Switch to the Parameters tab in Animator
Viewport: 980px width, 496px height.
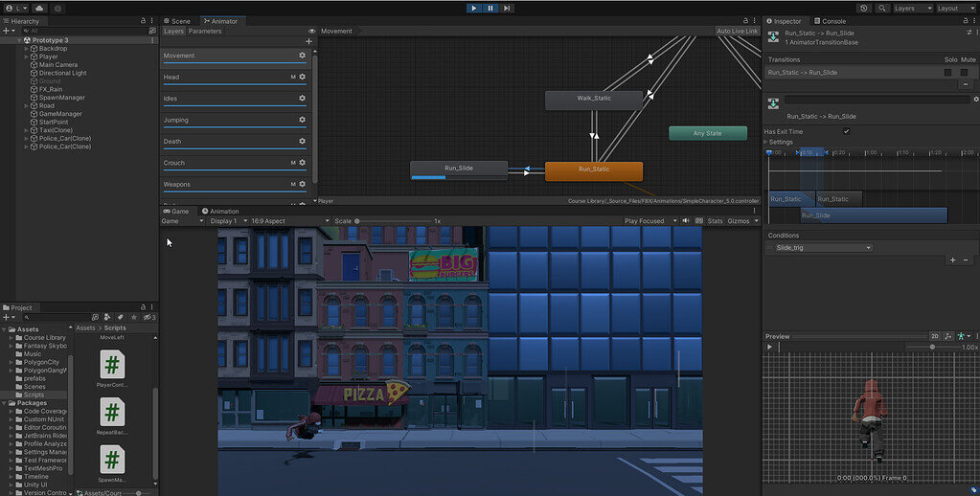[x=205, y=31]
